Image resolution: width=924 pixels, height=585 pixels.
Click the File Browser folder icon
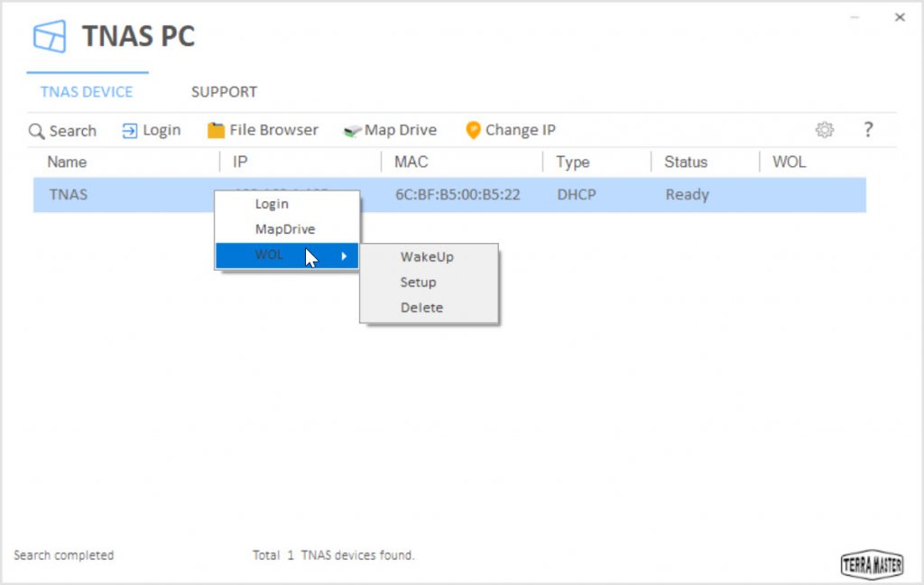pyautogui.click(x=216, y=130)
